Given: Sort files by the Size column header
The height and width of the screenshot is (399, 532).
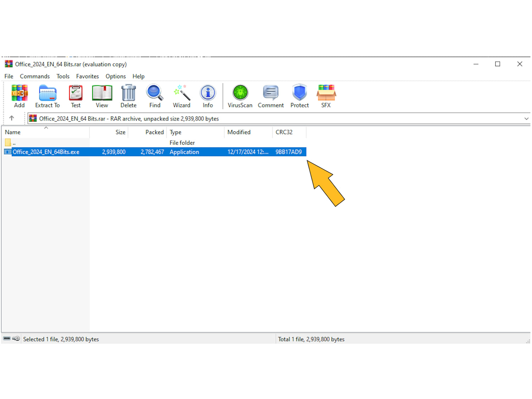Looking at the screenshot, I should click(120, 132).
